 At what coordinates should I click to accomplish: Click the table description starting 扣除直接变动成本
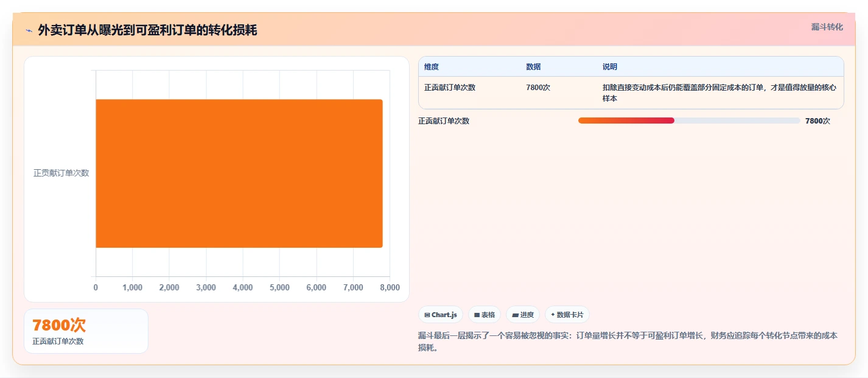719,93
